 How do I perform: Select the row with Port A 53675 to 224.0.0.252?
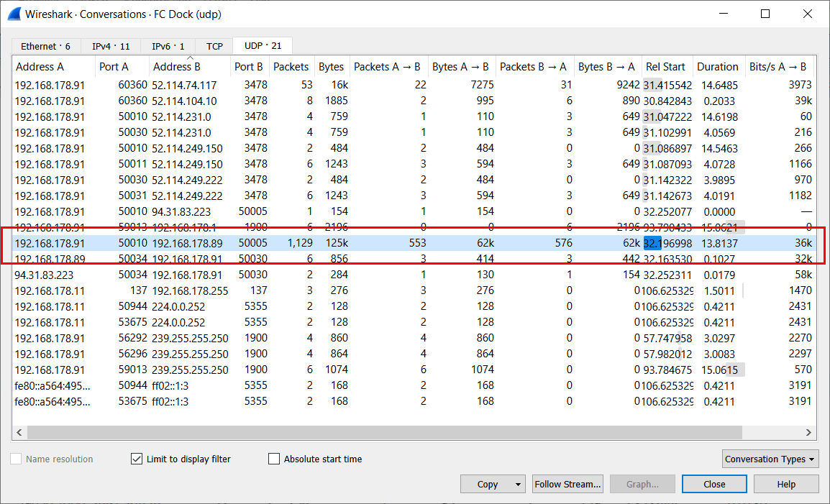point(414,322)
